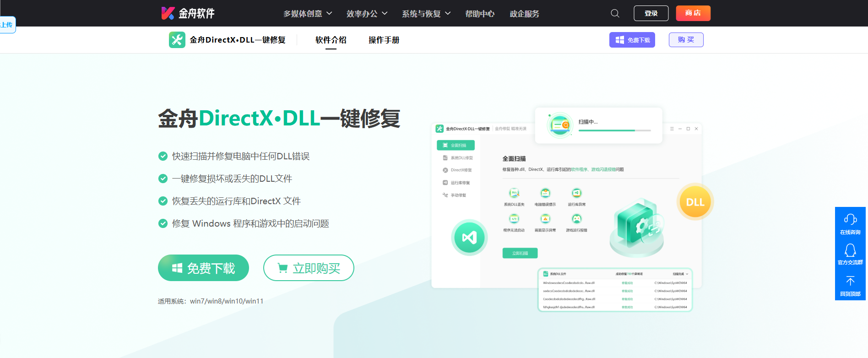Open 官方交流群 from the floating sidebar

(850, 255)
